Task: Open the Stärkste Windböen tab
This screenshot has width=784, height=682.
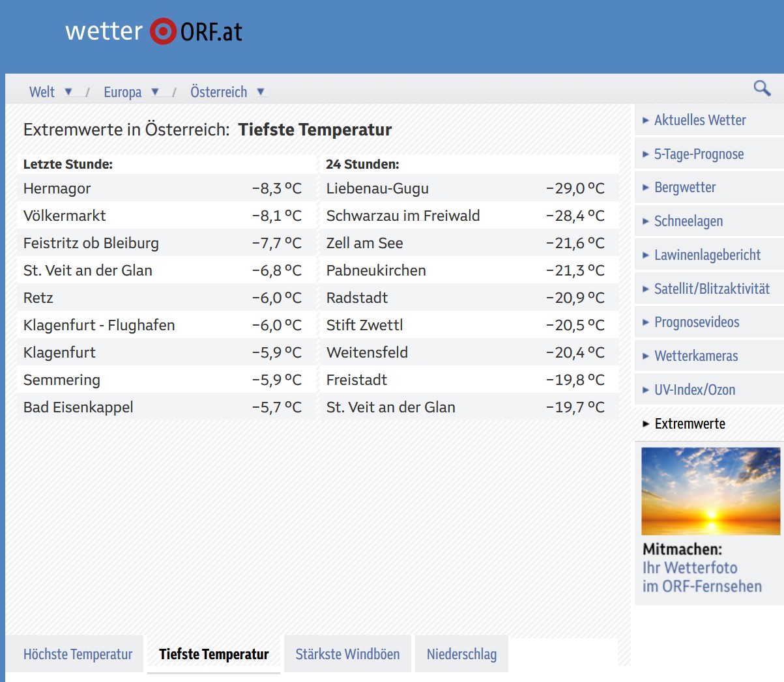Action: point(347,653)
